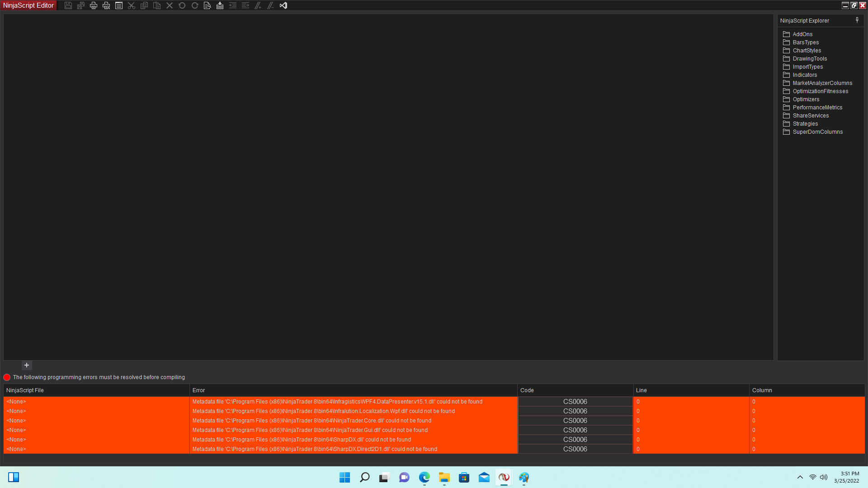868x488 pixels.
Task: Open the DrawingTools folder
Action: tap(810, 59)
